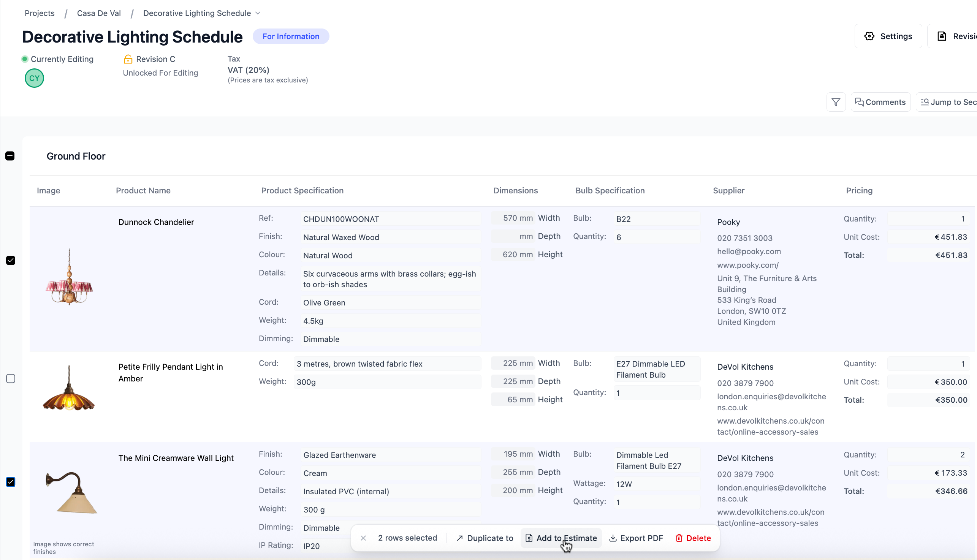Viewport: 977px width, 560px height.
Task: Click Add to Estimate button
Action: pos(561,538)
